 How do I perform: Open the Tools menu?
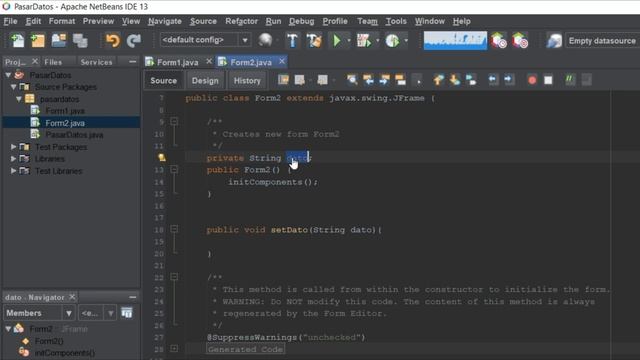(x=396, y=21)
